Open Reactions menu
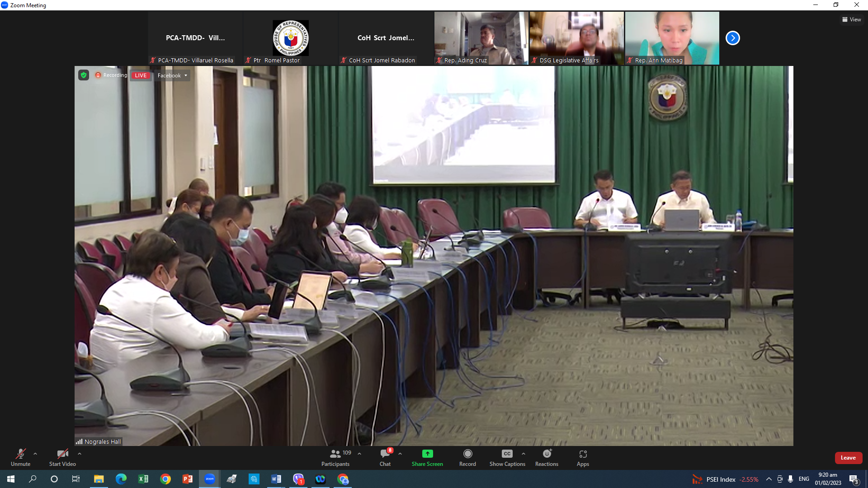Viewport: 868px width, 488px height. coord(547,457)
